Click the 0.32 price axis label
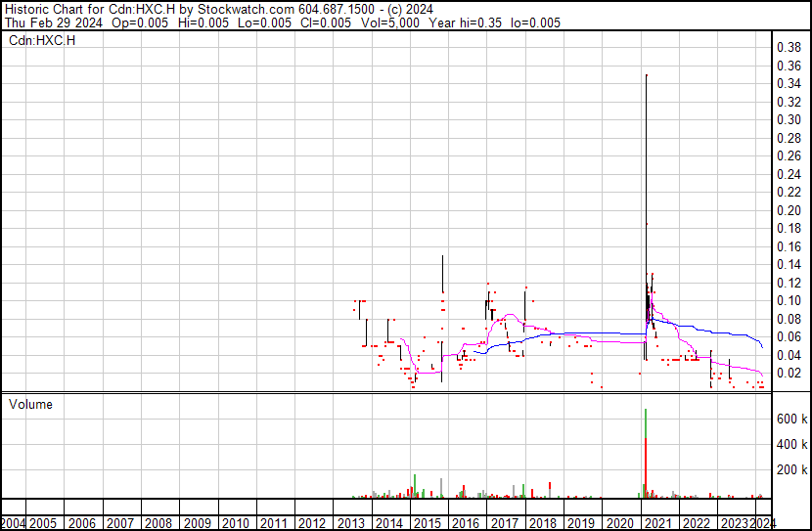Viewport: 812px width, 531px height. (789, 102)
